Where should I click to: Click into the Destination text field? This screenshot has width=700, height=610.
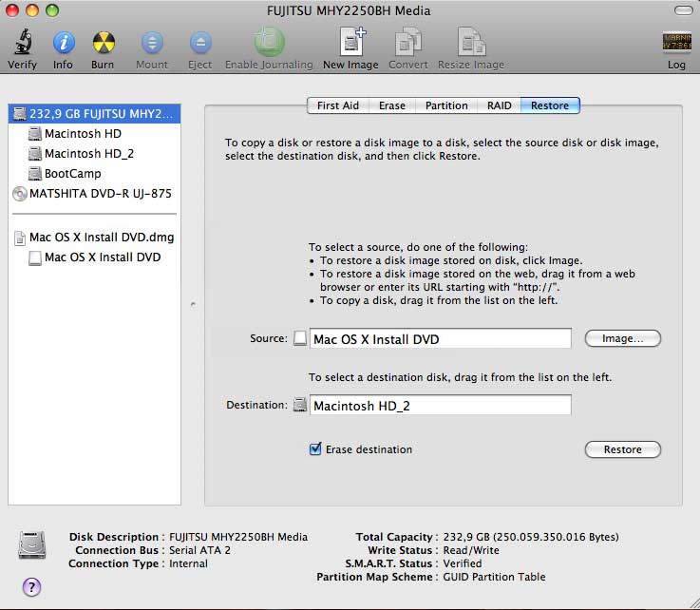pos(440,405)
